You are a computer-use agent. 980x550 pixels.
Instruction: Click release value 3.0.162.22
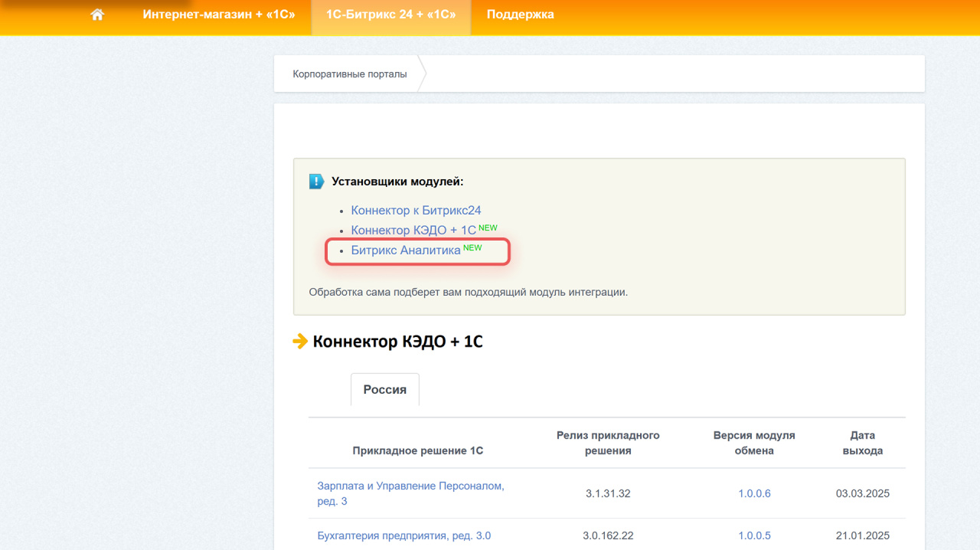click(x=608, y=535)
